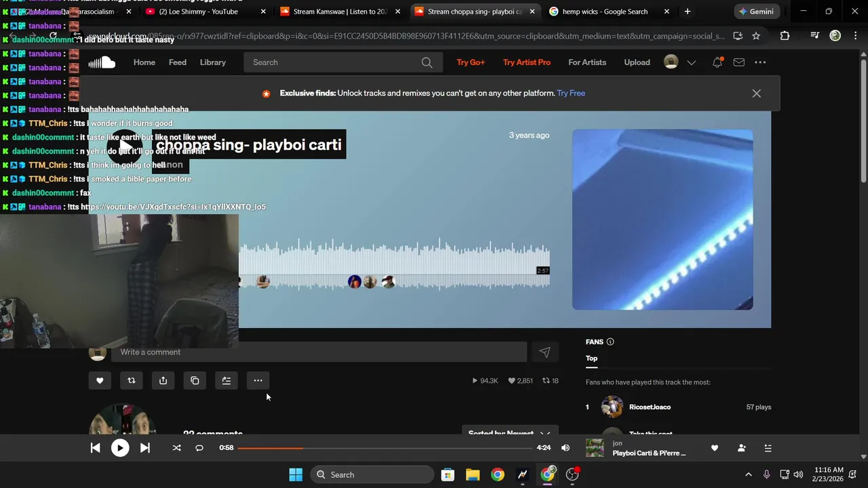Click player bar track title Playboi Carti

tap(649, 453)
